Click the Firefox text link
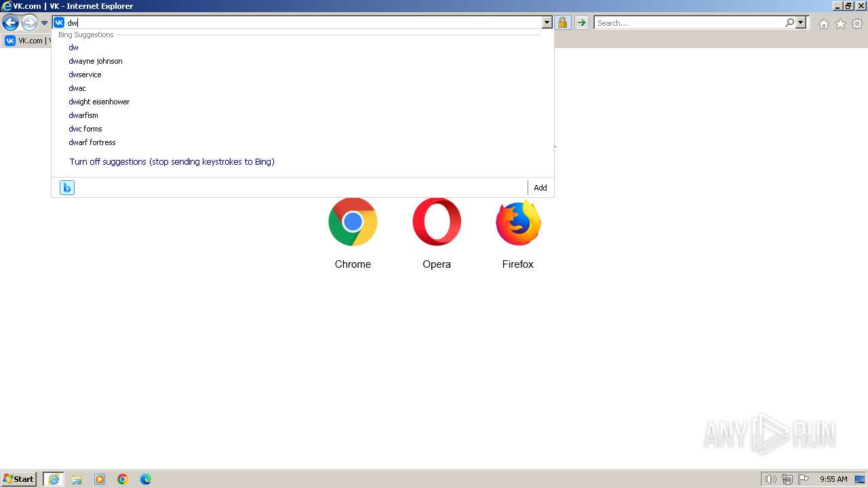Image resolution: width=868 pixels, height=488 pixels. 518,264
